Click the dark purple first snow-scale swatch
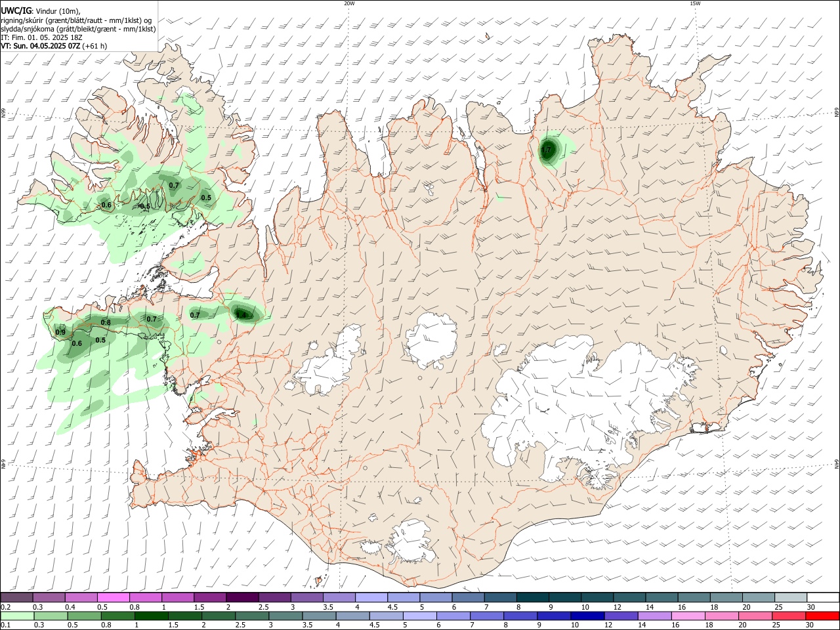 click(17, 597)
